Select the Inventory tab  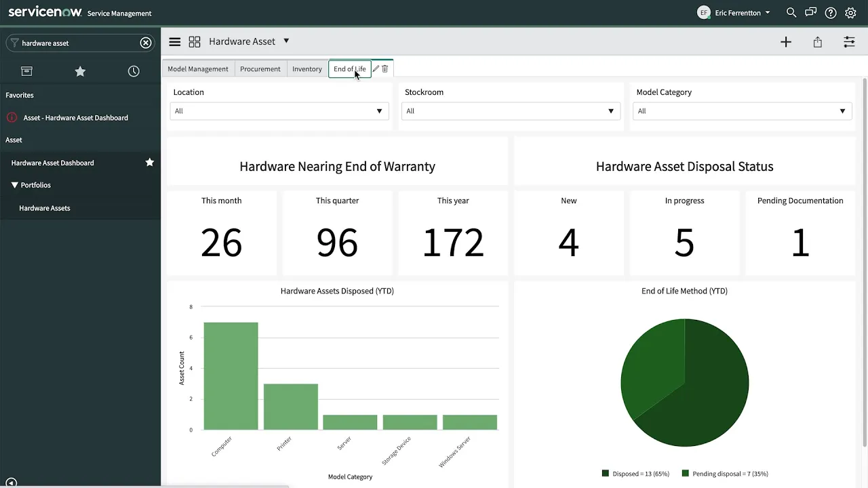(307, 68)
